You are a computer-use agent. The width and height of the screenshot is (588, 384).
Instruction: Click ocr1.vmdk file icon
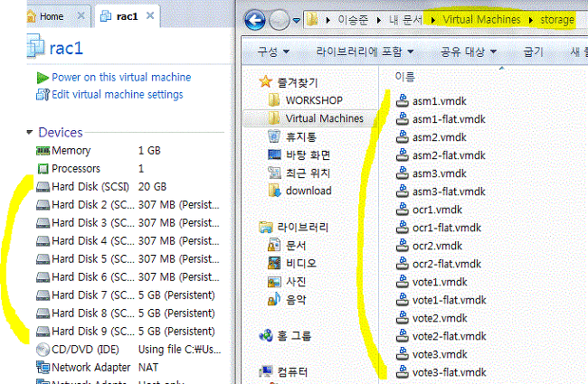(x=403, y=210)
